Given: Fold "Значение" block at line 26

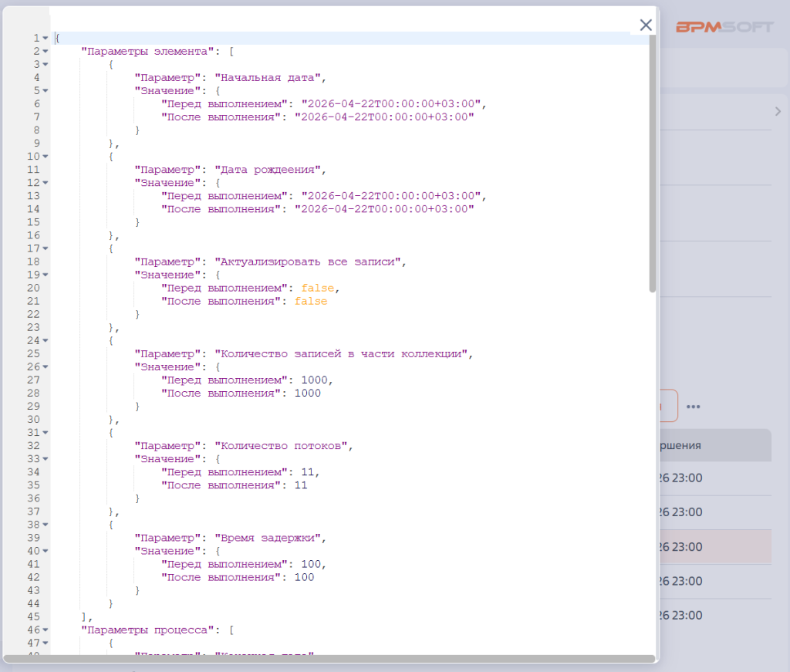Looking at the screenshot, I should point(46,366).
